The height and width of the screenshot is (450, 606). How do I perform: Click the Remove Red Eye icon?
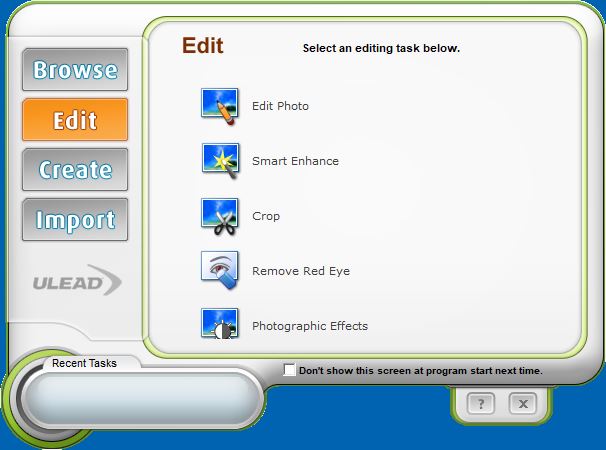click(220, 270)
